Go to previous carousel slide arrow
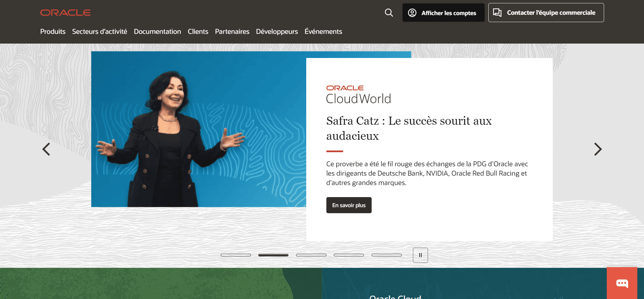The width and height of the screenshot is (644, 299). point(46,149)
